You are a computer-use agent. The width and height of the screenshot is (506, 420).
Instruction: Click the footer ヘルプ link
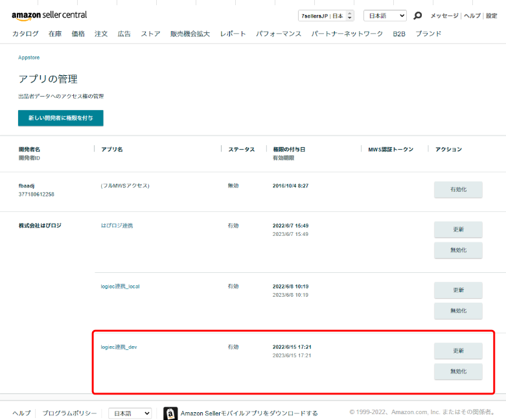21,414
